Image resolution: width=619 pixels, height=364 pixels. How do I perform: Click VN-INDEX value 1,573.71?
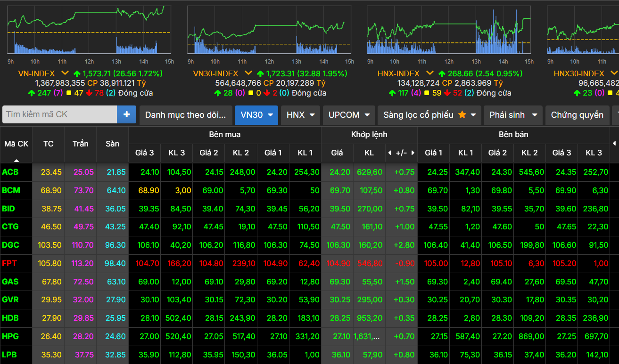tap(97, 73)
